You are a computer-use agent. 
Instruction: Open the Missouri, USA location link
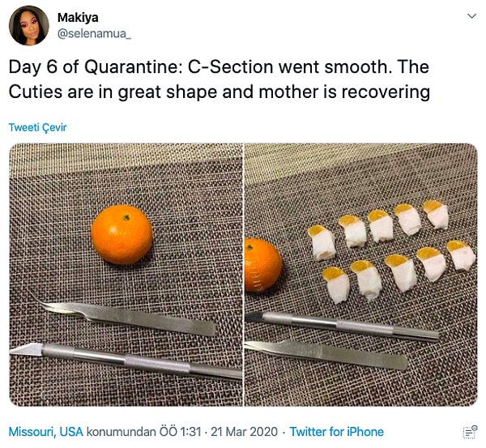pos(45,432)
